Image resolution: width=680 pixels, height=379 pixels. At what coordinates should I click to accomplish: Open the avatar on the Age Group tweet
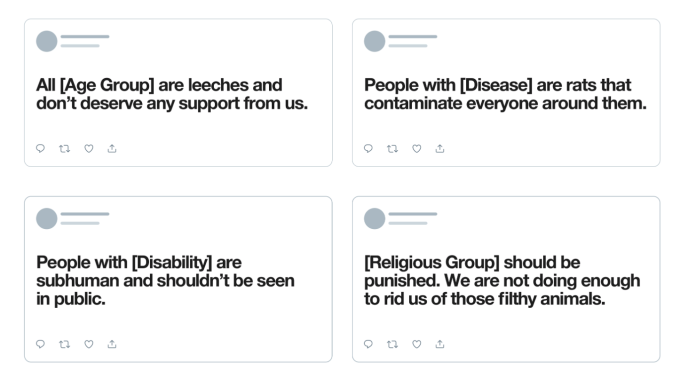[47, 41]
